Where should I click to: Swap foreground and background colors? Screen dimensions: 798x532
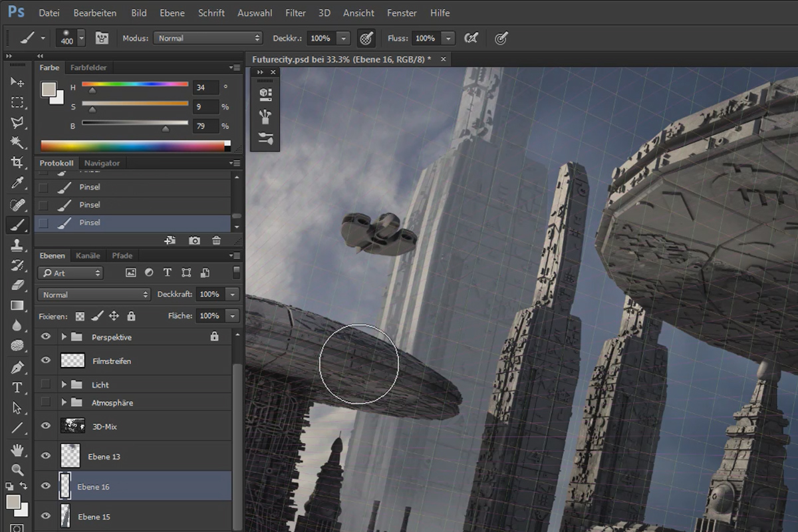tap(24, 486)
